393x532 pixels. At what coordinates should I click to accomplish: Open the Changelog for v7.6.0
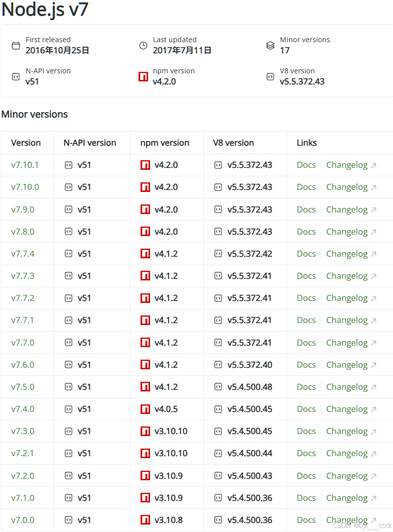click(347, 365)
